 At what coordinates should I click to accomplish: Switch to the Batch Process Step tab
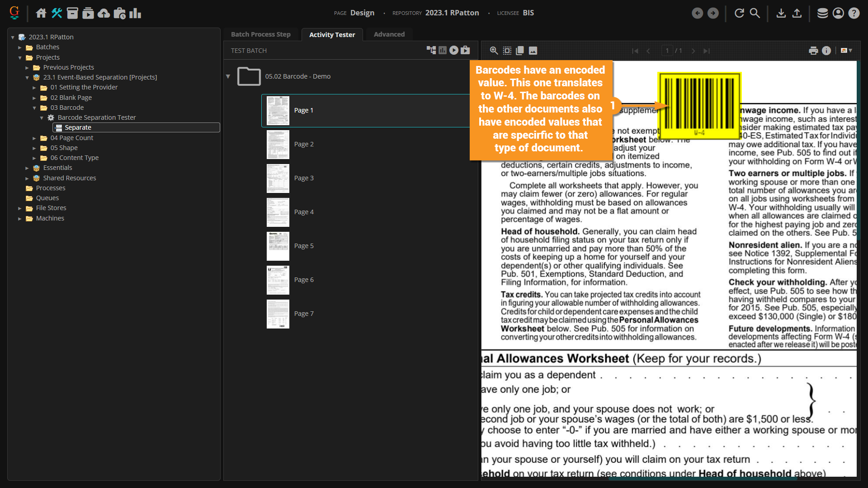pos(260,34)
